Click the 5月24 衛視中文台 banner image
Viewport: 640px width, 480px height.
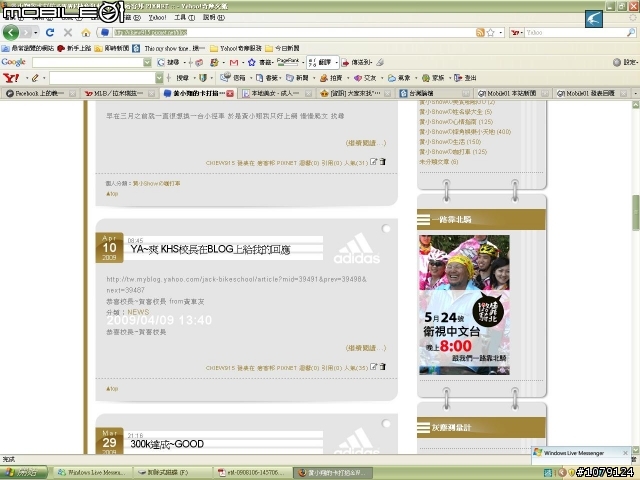pyautogui.click(x=464, y=304)
